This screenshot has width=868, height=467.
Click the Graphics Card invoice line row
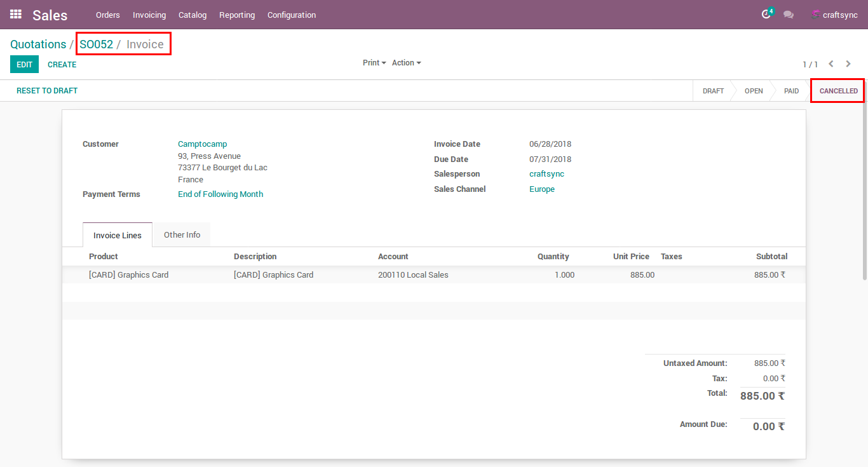[x=433, y=275]
